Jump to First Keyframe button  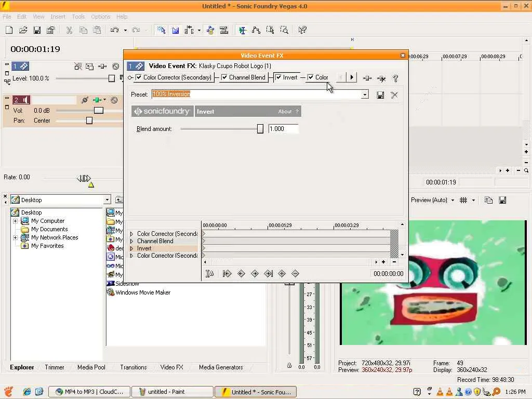(227, 273)
